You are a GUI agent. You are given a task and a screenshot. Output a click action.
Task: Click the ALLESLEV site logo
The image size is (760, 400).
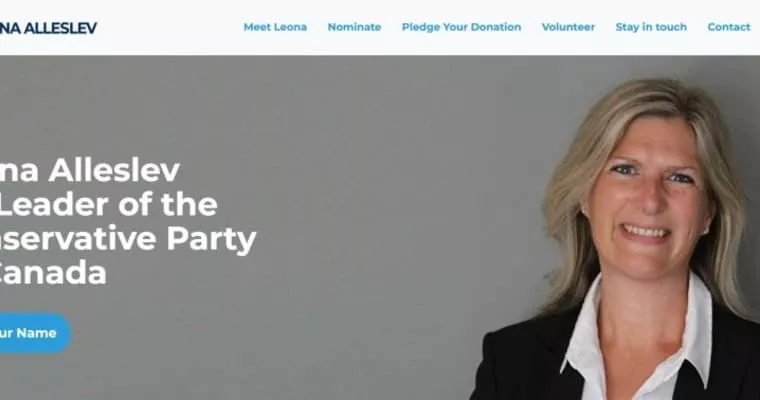coord(48,28)
